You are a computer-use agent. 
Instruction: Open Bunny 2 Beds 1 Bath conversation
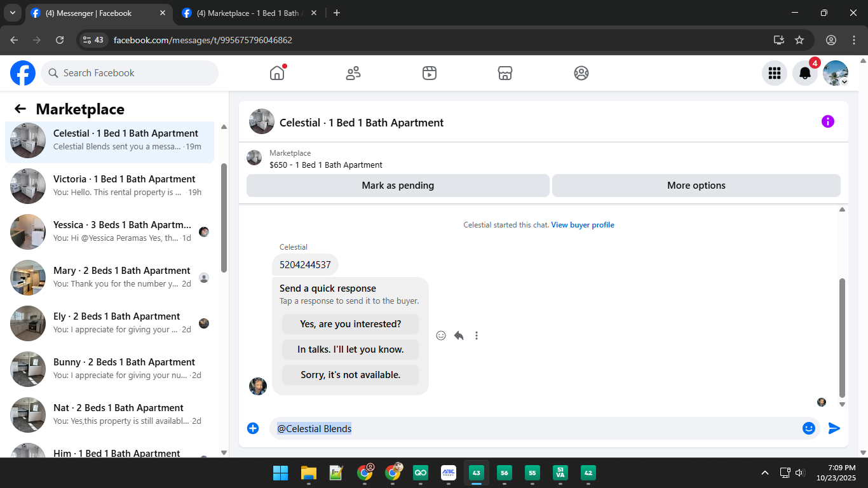pyautogui.click(x=109, y=369)
